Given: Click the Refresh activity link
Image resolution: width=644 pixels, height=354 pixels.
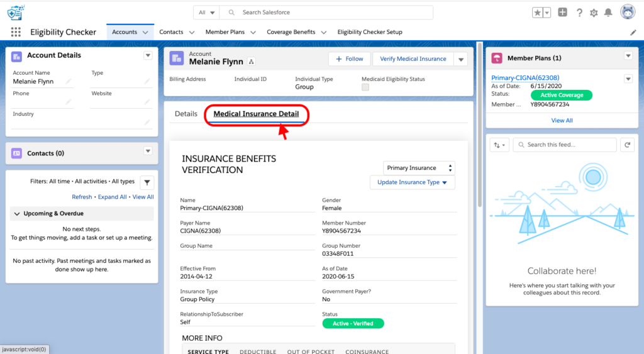Looking at the screenshot, I should pos(82,197).
